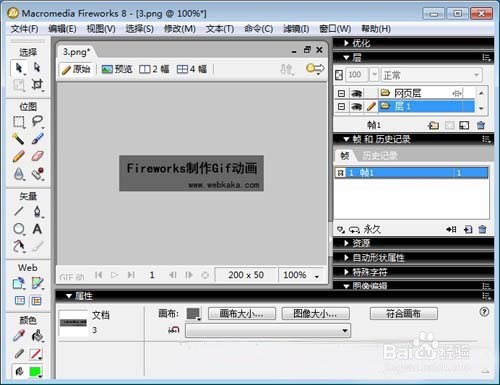Toggle show slices and hotspots

(x=36, y=301)
